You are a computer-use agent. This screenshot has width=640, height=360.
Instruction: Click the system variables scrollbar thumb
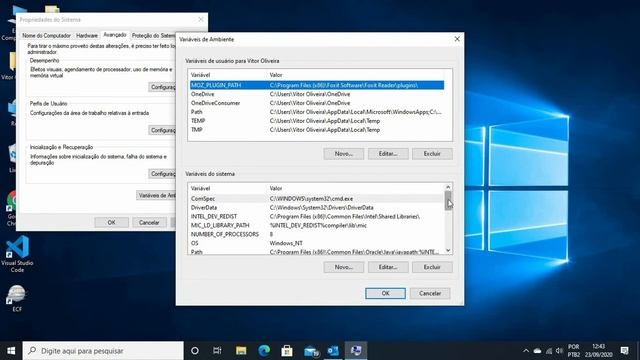448,200
